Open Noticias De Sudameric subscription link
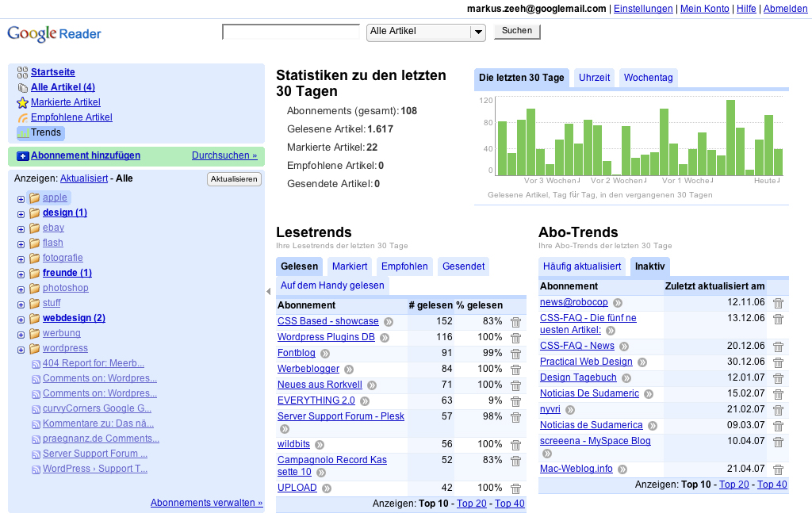The width and height of the screenshot is (812, 521). [x=589, y=393]
